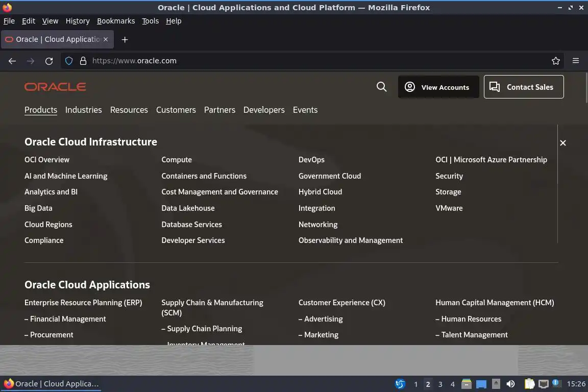Open Cloud Regions link
The image size is (588, 392).
pyautogui.click(x=48, y=224)
